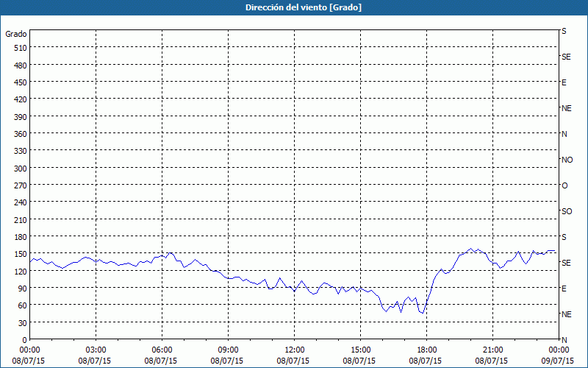Click the 'O' compass label on right axis
The image size is (588, 368).
click(x=564, y=186)
